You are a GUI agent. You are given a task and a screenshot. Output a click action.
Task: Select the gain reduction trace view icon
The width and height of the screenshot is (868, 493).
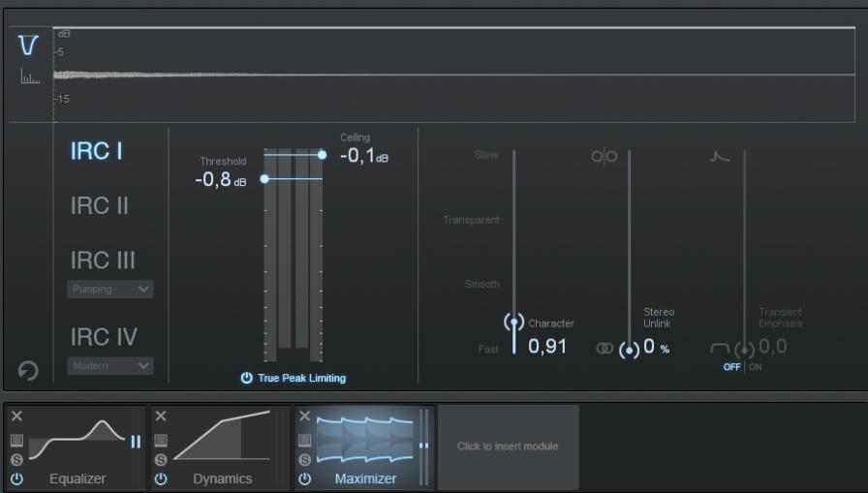28,45
